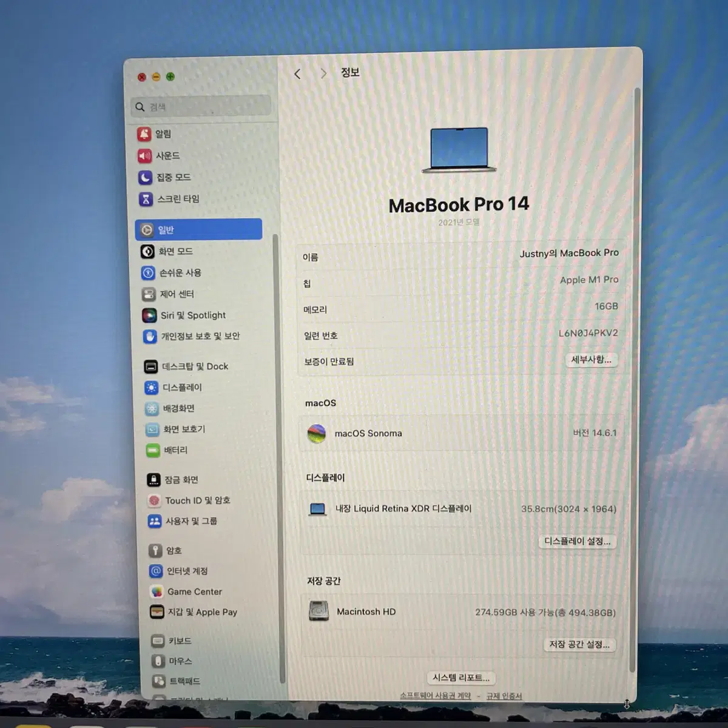Go forward with the right chevron

coord(323,73)
